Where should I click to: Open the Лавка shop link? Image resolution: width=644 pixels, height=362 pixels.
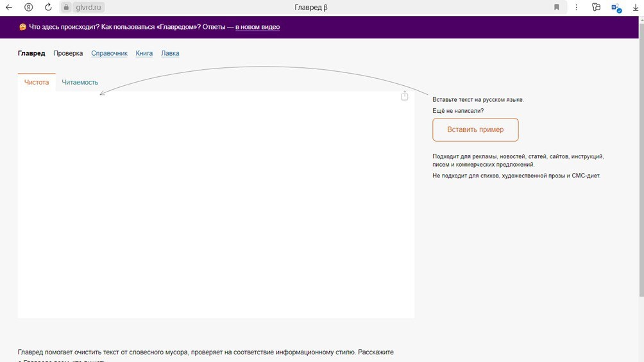click(x=170, y=53)
